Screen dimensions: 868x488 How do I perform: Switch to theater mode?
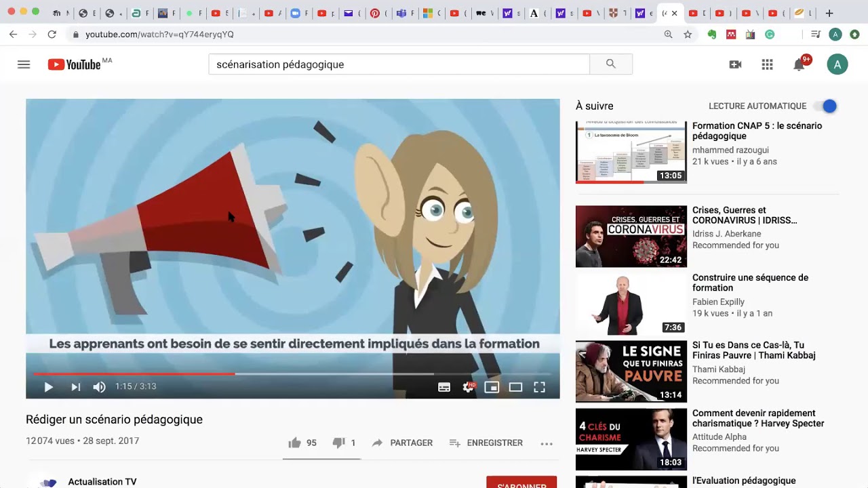tap(515, 387)
